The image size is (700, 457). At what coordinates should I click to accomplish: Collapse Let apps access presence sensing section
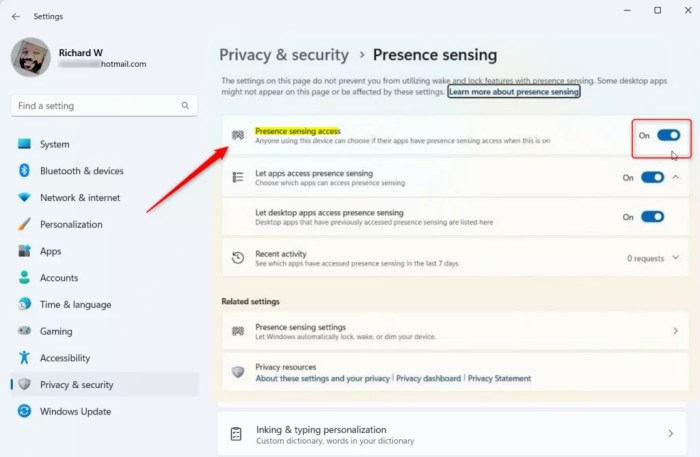676,177
